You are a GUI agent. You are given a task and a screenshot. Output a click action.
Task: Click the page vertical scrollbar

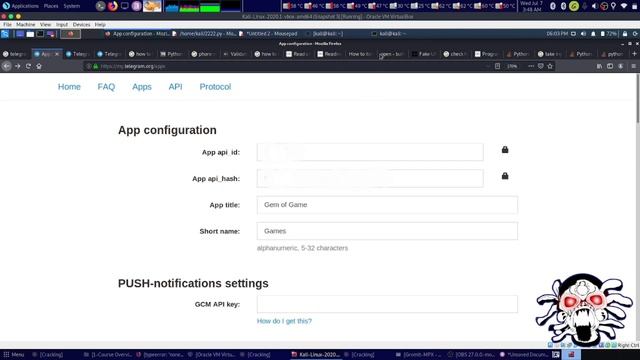tap(637, 208)
